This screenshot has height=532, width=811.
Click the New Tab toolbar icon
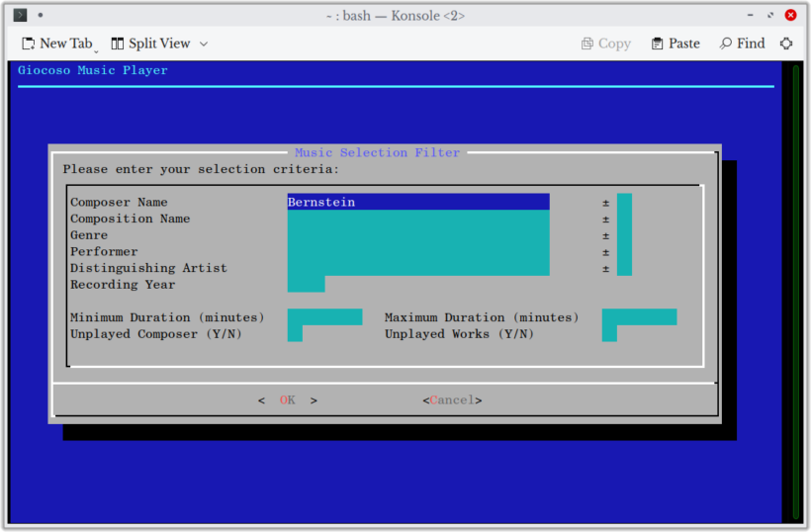click(x=29, y=44)
